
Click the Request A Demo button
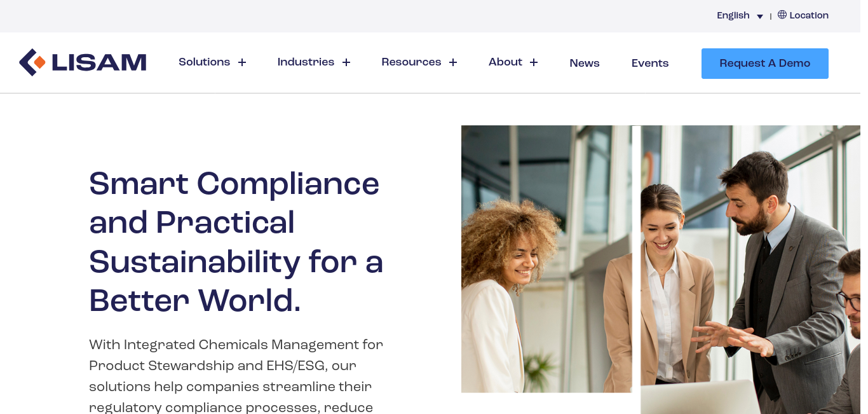pyautogui.click(x=765, y=64)
